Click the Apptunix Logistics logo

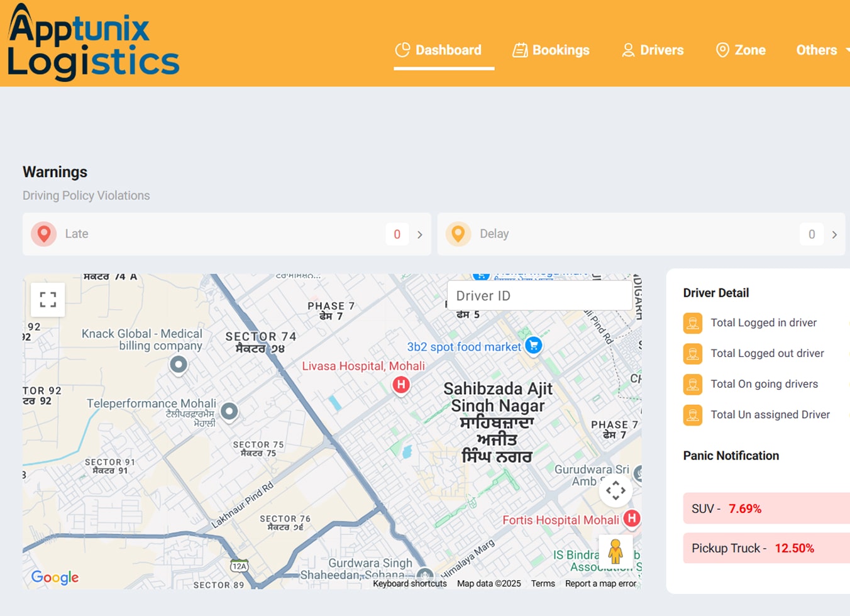coord(93,43)
